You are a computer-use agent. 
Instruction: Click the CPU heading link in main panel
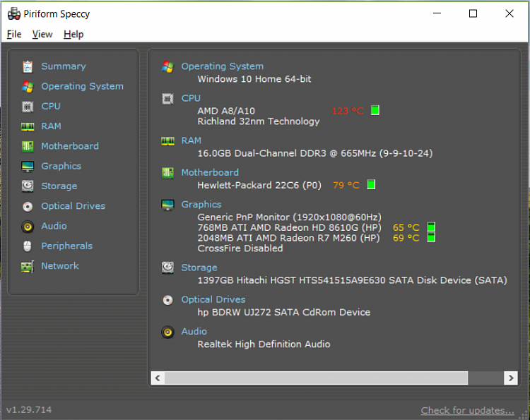[x=191, y=98]
